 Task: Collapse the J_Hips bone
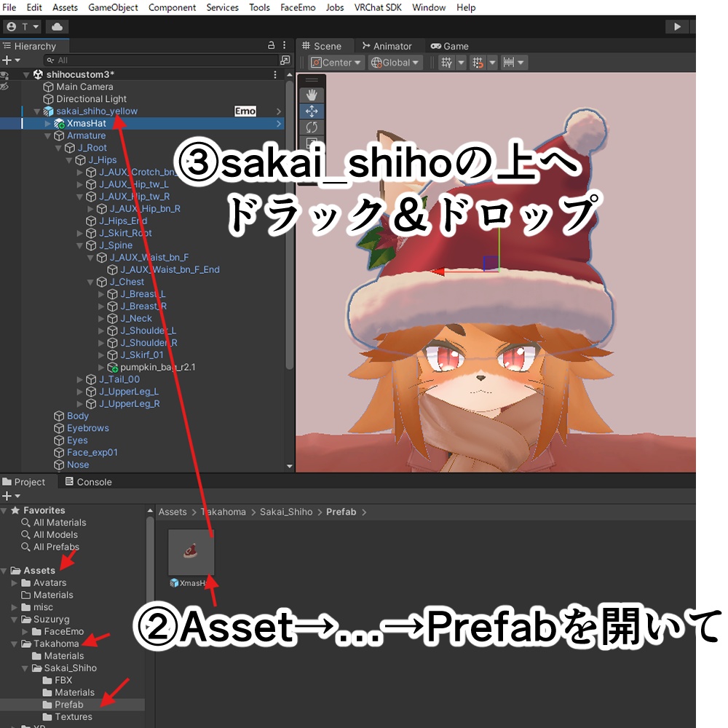pyautogui.click(x=69, y=160)
